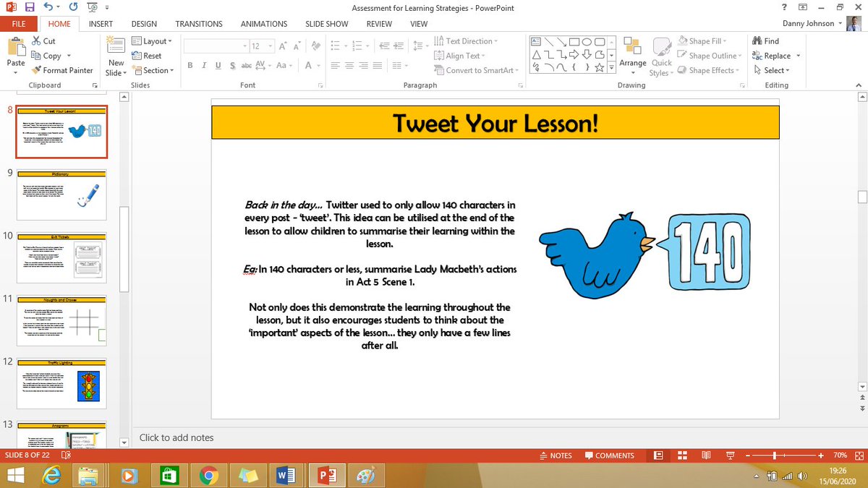Pick the triangle shape in shapes gallery
Screen dimensions: 868x488
click(x=536, y=55)
